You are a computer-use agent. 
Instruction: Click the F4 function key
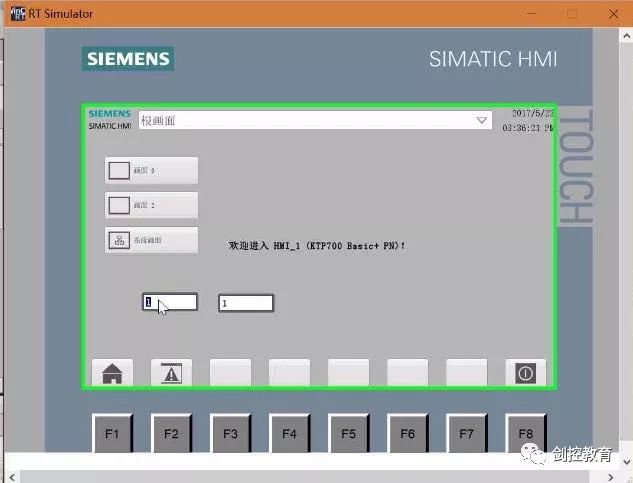tap(289, 434)
